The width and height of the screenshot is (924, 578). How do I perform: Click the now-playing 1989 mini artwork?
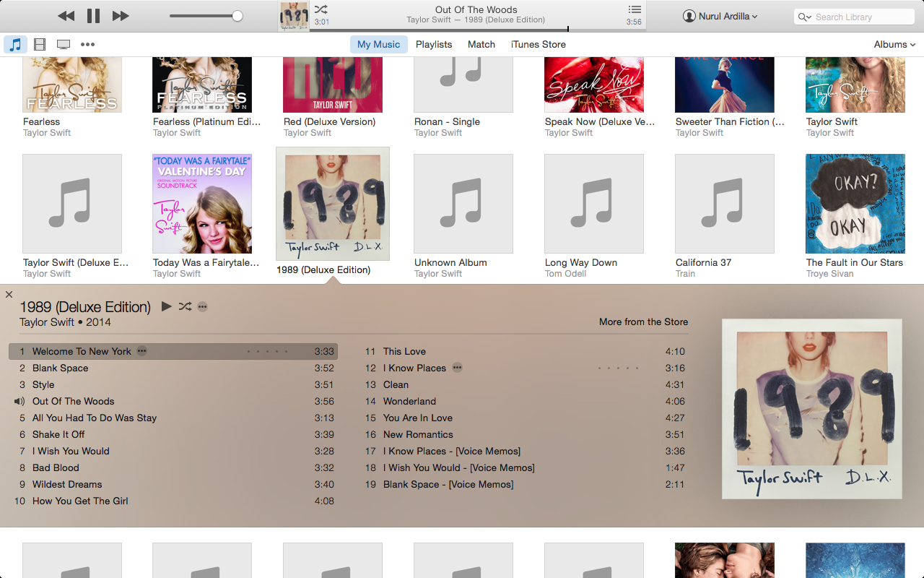(x=294, y=16)
